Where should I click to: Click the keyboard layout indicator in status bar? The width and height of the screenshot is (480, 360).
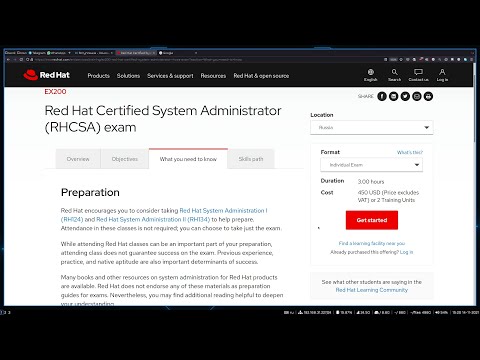289,312
